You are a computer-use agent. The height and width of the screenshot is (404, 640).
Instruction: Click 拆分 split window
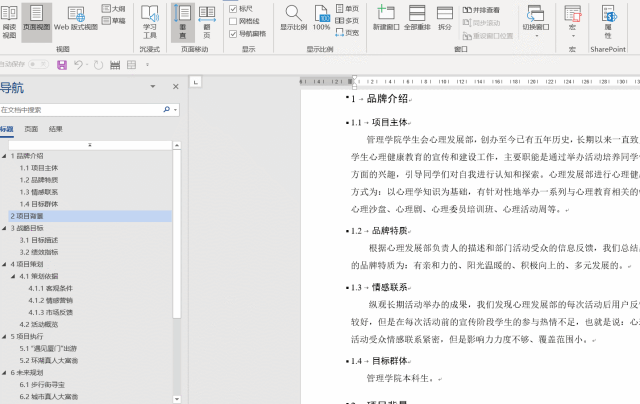pos(444,18)
